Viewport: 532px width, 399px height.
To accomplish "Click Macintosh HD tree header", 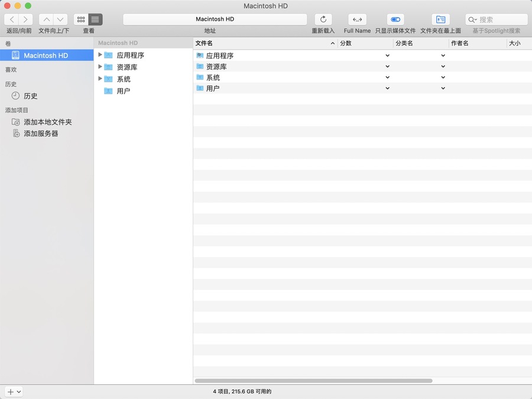I will tap(118, 43).
